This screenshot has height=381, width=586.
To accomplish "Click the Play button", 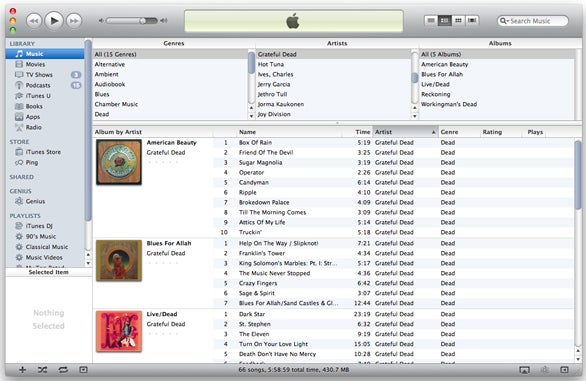I will 54,21.
